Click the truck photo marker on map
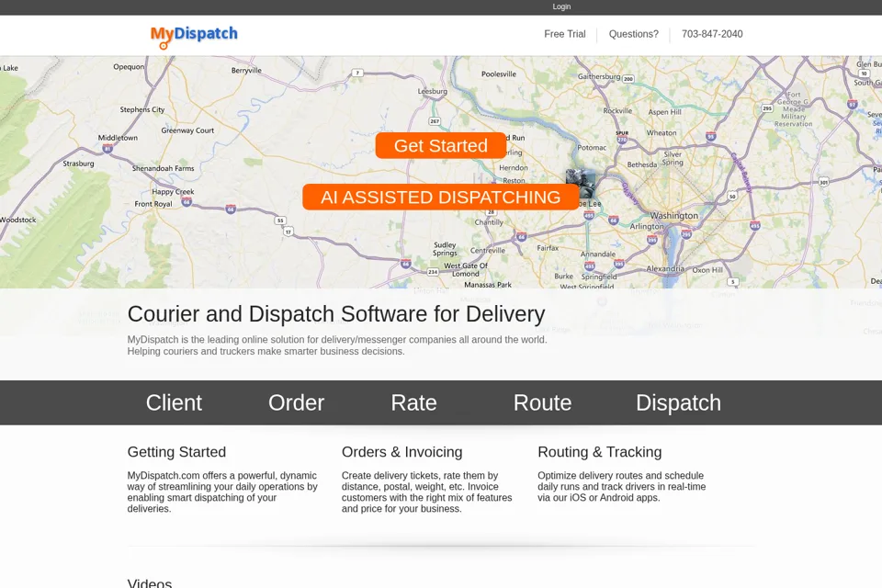Image resolution: width=882 pixels, height=588 pixels. [x=581, y=182]
